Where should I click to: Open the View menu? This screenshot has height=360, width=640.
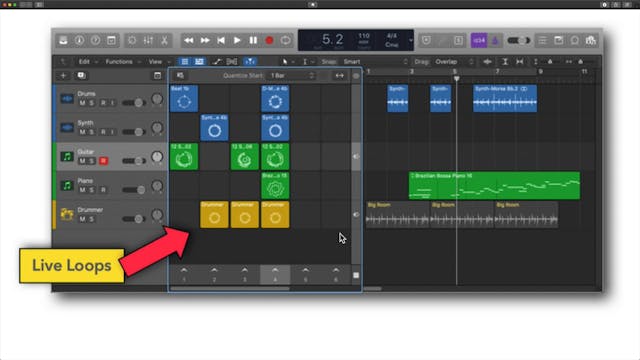pyautogui.click(x=155, y=62)
